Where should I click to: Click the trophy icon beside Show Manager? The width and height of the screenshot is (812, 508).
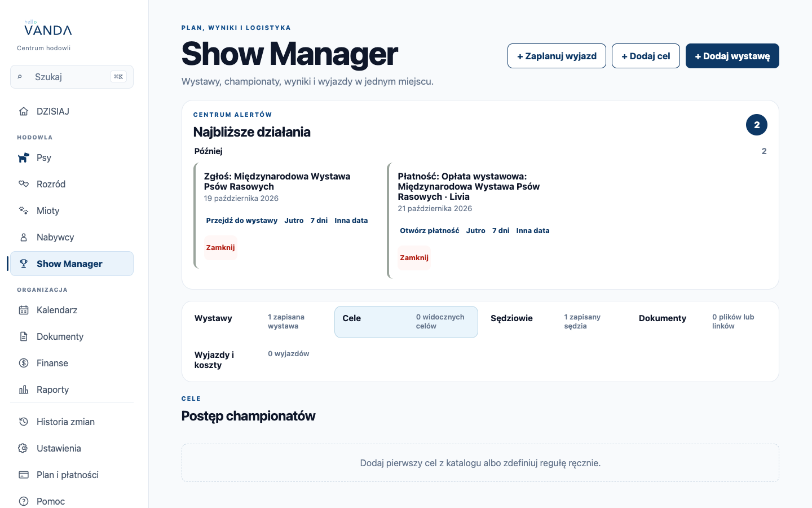click(x=24, y=264)
